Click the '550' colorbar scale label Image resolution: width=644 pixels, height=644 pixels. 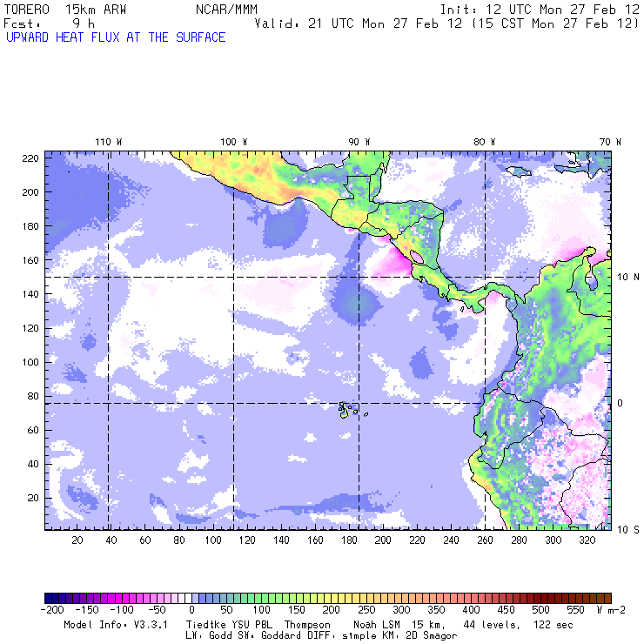point(575,610)
